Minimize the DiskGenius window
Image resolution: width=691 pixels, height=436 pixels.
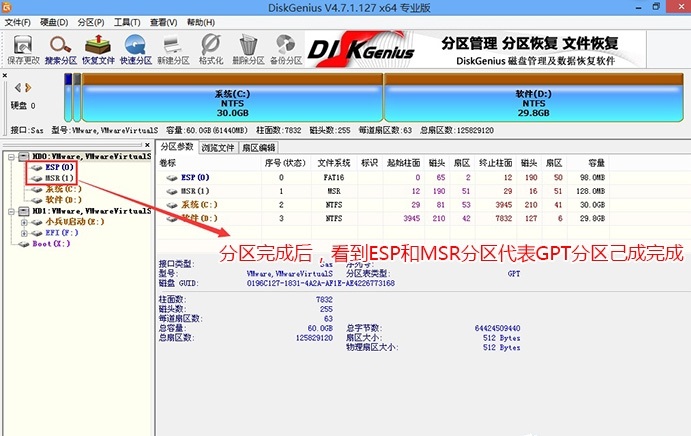point(639,7)
